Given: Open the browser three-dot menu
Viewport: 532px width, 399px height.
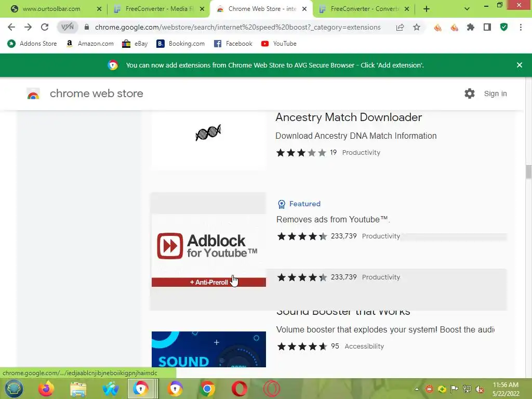Looking at the screenshot, I should point(521,27).
